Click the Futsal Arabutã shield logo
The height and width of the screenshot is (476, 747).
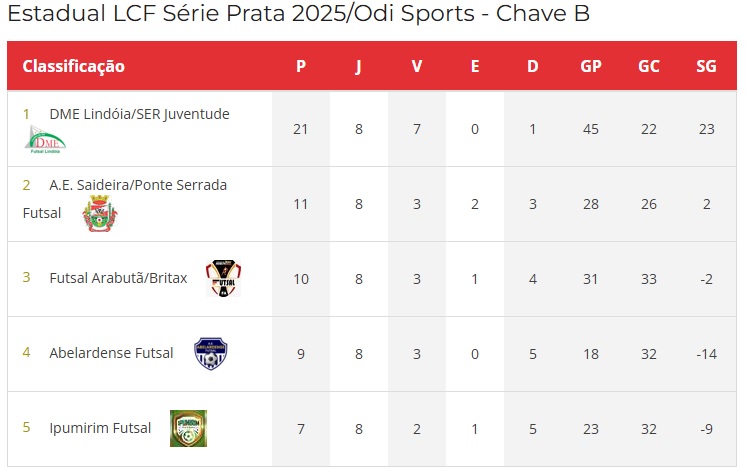click(x=223, y=278)
